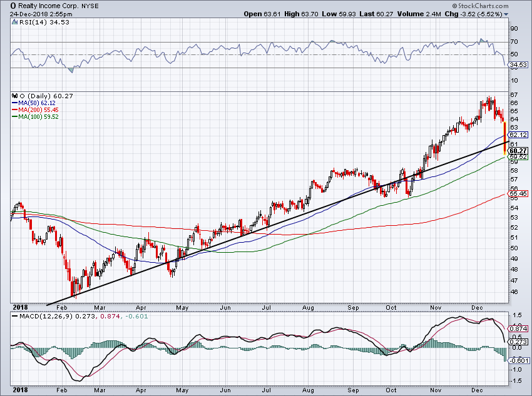532x396 pixels.
Task: Select the green MA(100) legend line
Action: (14, 116)
